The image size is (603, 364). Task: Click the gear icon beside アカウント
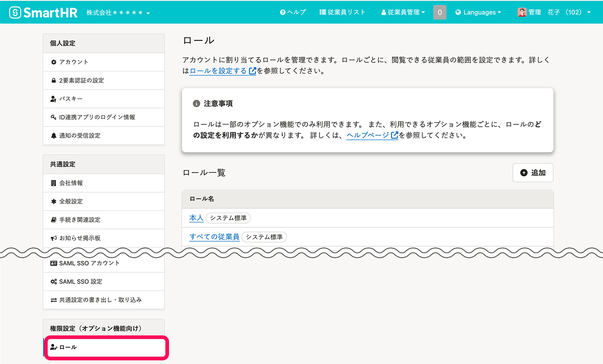(x=54, y=62)
